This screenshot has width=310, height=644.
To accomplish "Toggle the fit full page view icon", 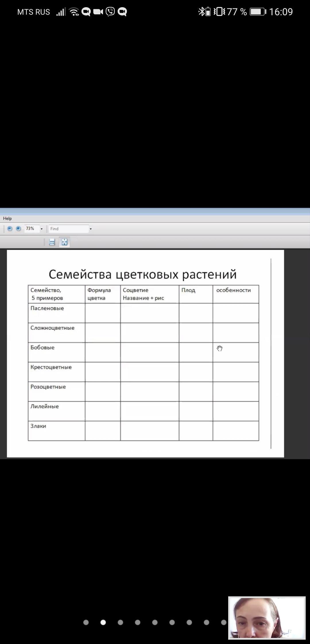I will click(x=64, y=242).
